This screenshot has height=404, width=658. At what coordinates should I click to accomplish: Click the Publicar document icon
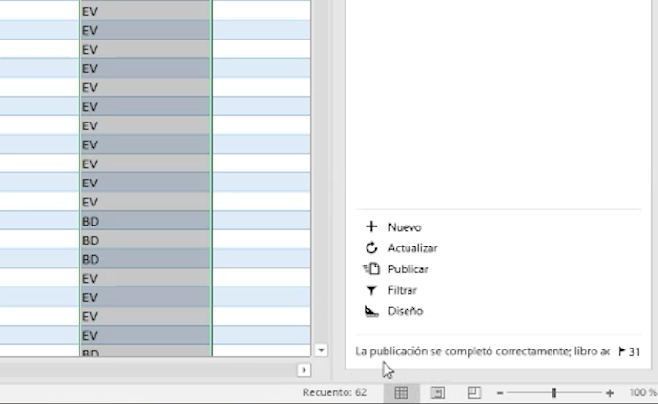click(x=371, y=269)
